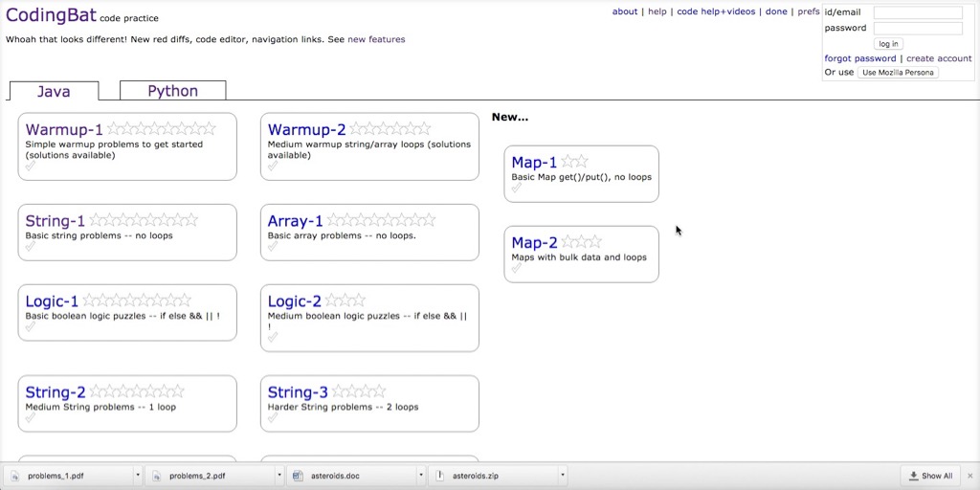The width and height of the screenshot is (980, 490).
Task: Open the problems_1.pdf download item
Action: tap(56, 476)
